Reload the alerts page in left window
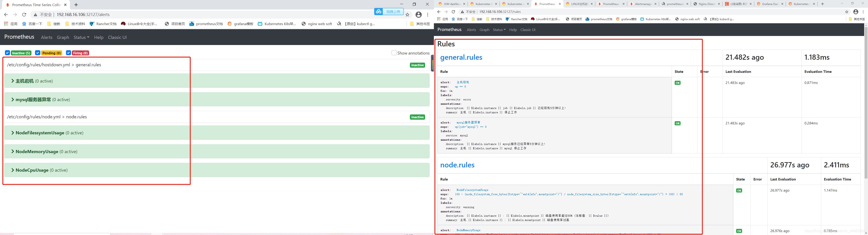Screen dimensions: 868x235 click(x=24, y=14)
